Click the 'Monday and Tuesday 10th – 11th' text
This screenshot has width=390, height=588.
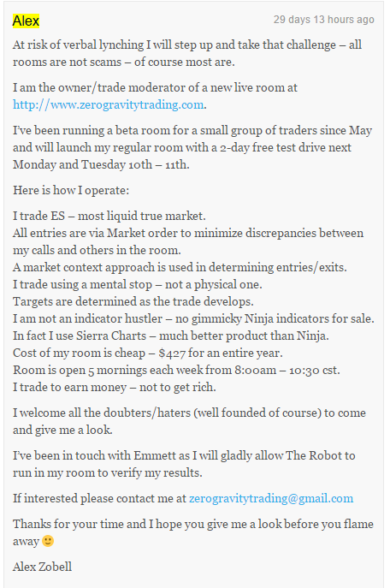click(x=101, y=164)
